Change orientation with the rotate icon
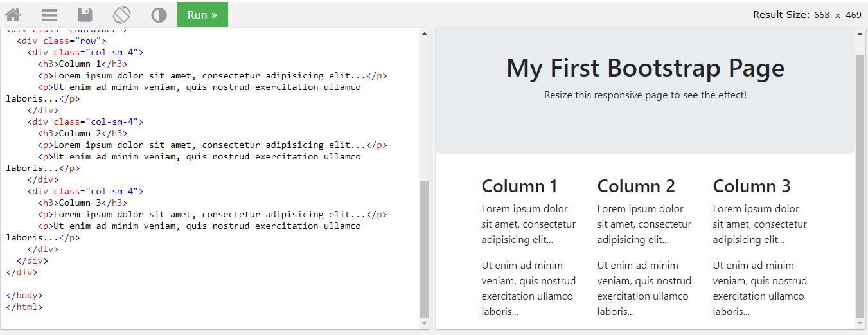 (121, 15)
